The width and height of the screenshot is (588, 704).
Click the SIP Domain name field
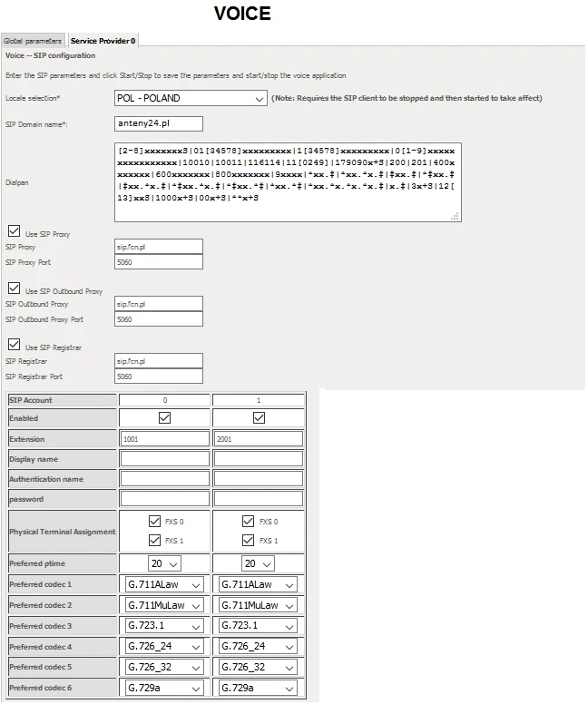(158, 123)
